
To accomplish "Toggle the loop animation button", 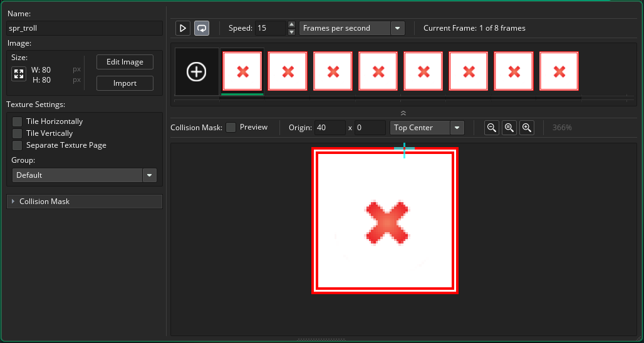I will pyautogui.click(x=202, y=28).
